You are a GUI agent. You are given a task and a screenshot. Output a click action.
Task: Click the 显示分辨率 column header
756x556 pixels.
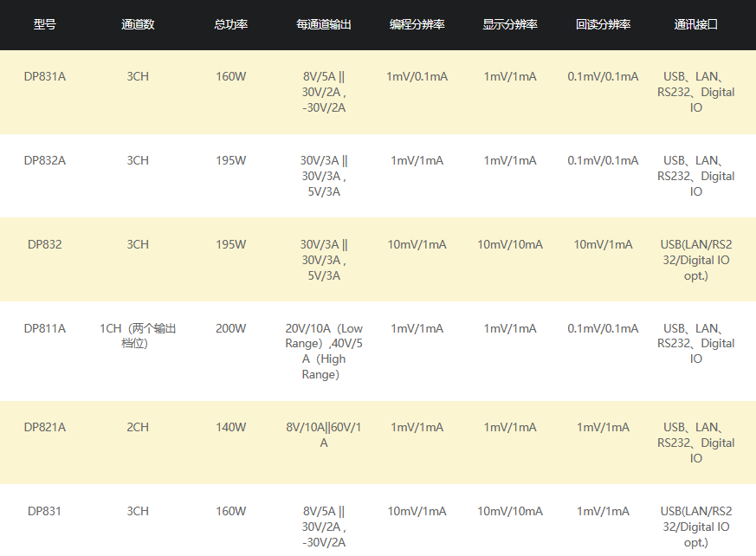point(510,24)
